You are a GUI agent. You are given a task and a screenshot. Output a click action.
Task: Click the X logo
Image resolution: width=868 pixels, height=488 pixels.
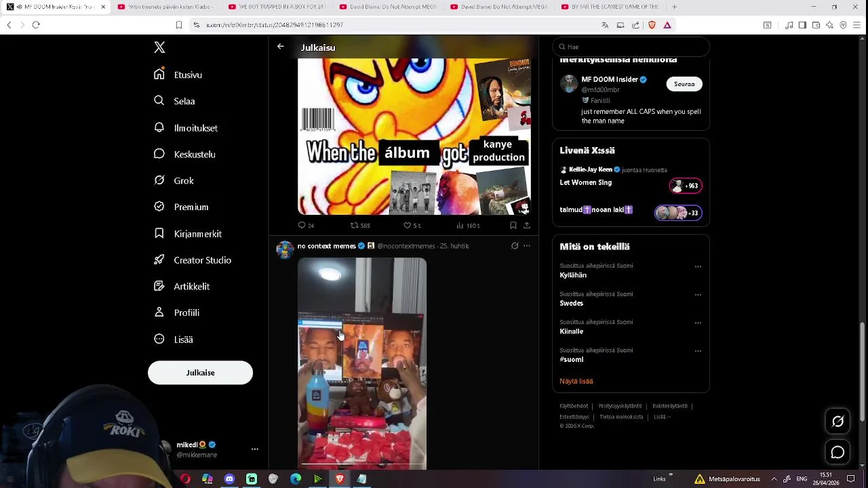click(x=159, y=47)
